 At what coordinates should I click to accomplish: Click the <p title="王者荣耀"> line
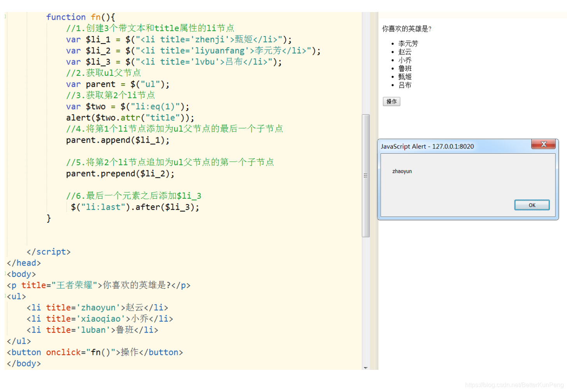tap(99, 285)
